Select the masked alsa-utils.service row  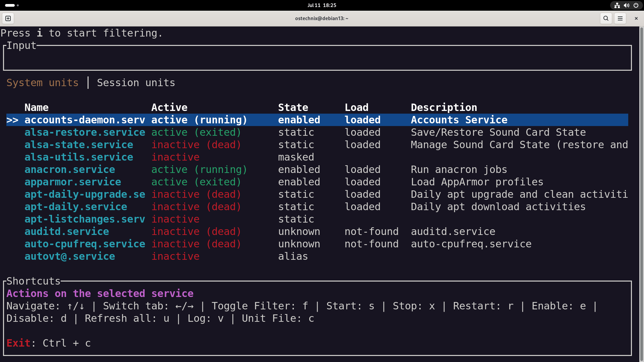tap(78, 157)
